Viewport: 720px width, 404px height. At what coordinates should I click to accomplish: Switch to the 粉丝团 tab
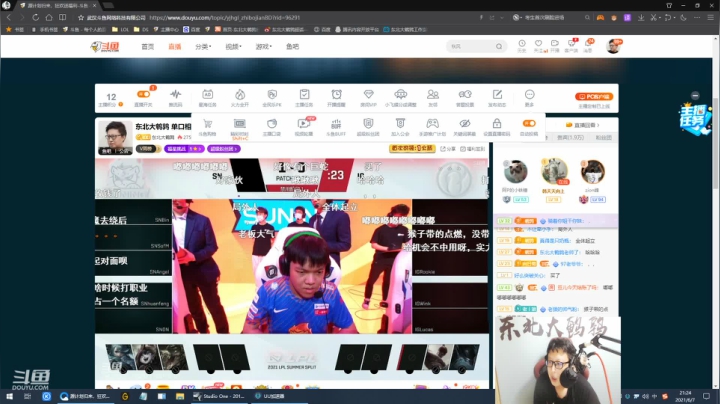pos(603,137)
